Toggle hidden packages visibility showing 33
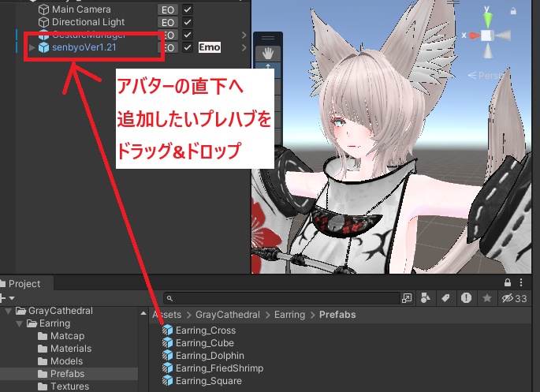This screenshot has width=540, height=392. (x=514, y=298)
